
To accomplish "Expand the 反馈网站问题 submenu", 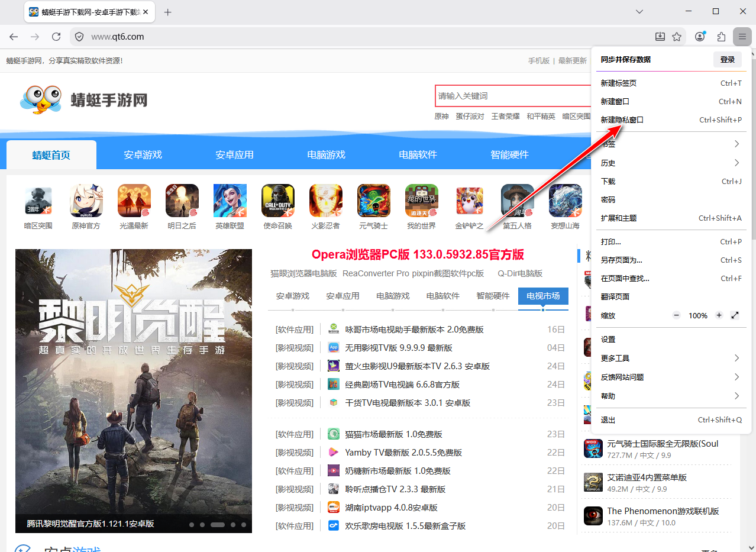I will [671, 377].
